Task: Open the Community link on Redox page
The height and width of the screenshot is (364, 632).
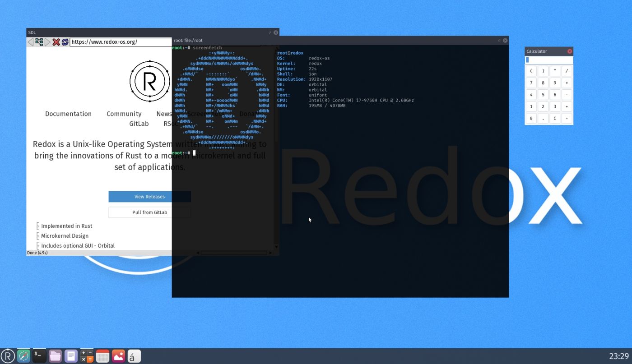Action: 124,114
